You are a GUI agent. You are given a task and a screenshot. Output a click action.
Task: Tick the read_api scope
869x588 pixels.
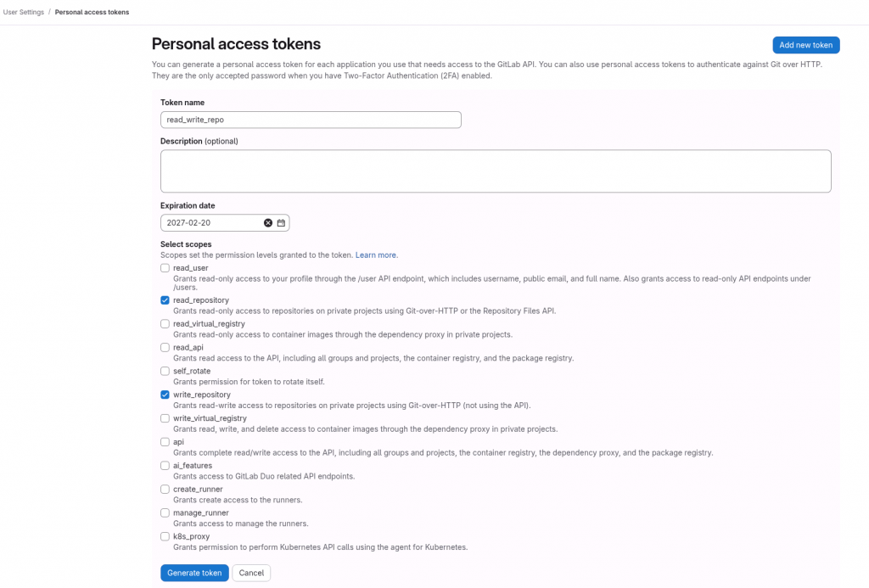pyautogui.click(x=165, y=347)
